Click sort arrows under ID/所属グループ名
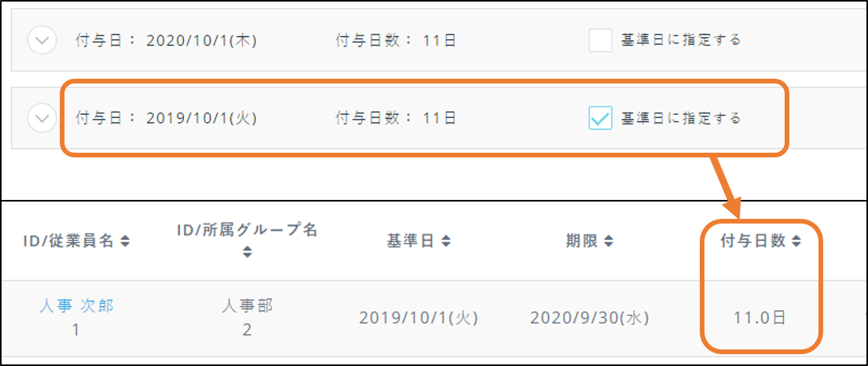Viewport: 868px width, 366px height. 247,252
